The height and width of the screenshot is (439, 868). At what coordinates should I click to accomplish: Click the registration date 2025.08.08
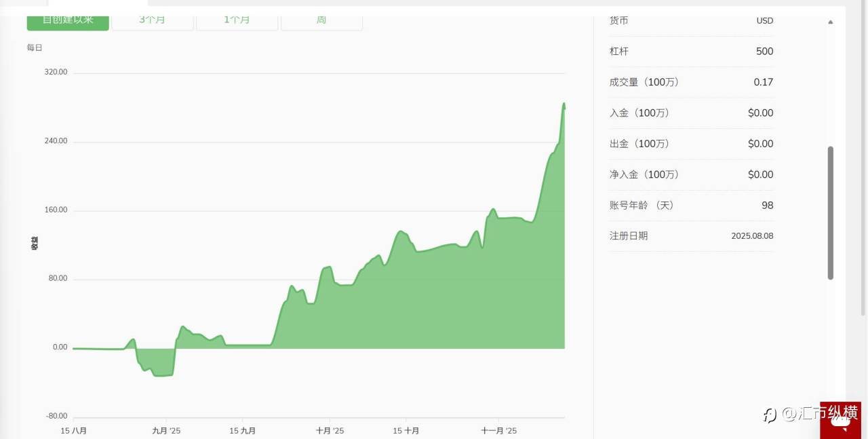[752, 236]
